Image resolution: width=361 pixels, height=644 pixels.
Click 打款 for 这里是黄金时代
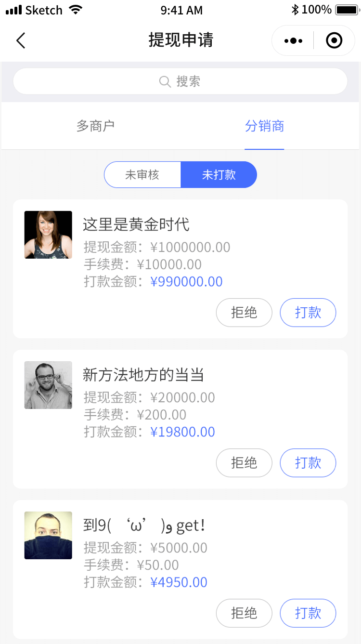(308, 313)
